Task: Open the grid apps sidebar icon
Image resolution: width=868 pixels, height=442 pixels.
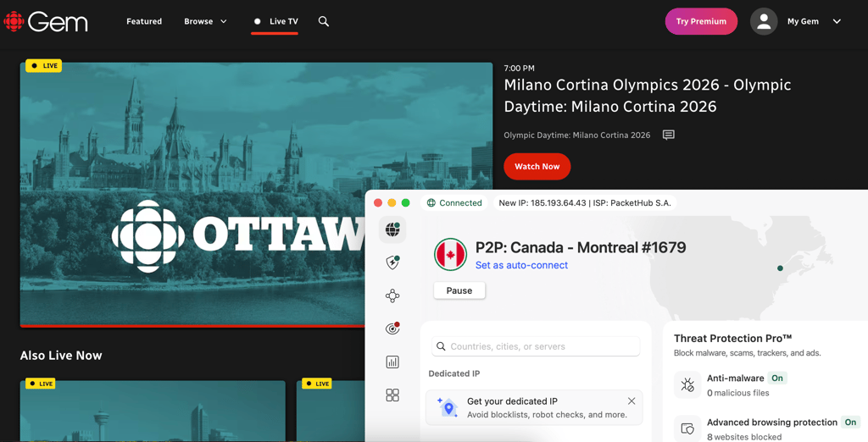Action: pyautogui.click(x=392, y=395)
